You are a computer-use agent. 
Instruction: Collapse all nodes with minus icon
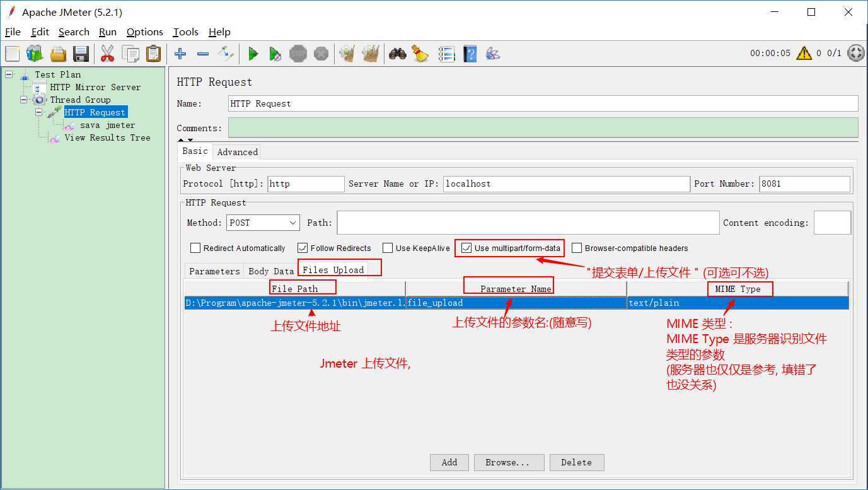coord(203,54)
